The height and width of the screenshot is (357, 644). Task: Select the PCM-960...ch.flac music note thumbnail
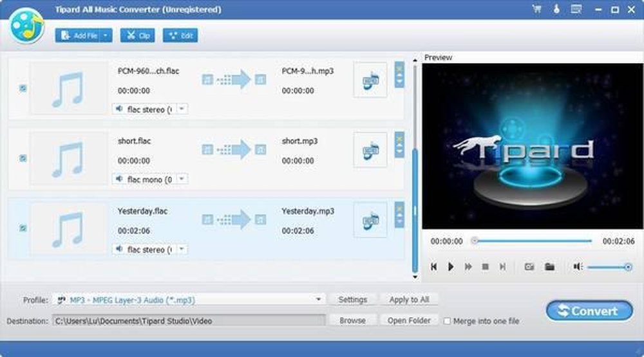68,88
